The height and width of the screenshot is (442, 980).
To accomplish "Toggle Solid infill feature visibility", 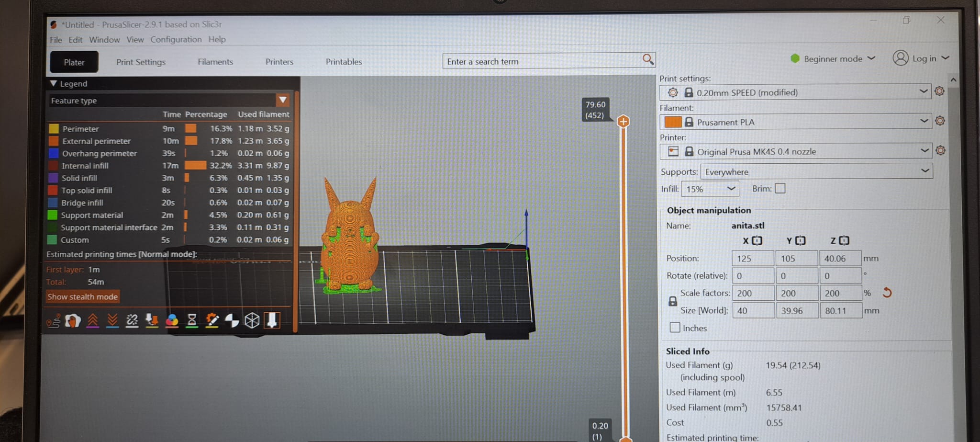I will point(53,178).
